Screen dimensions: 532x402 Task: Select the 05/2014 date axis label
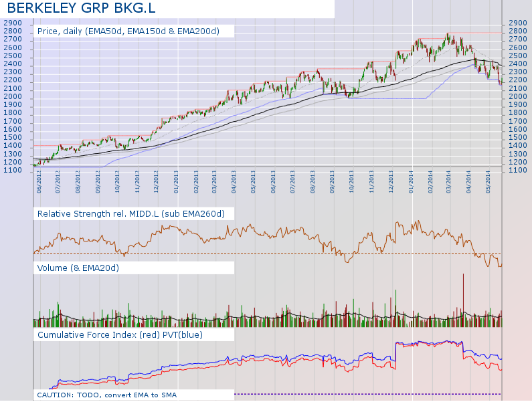coord(489,183)
